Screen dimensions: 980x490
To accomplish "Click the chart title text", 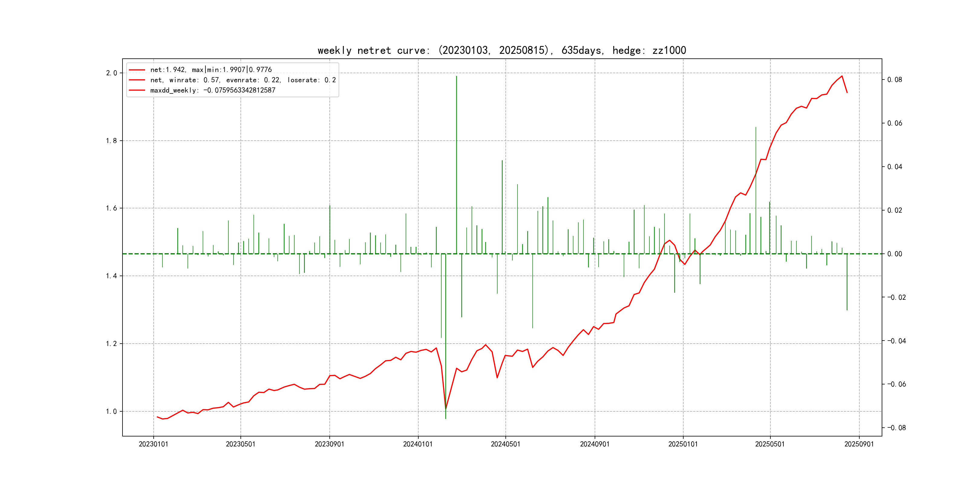I will 502,50.
